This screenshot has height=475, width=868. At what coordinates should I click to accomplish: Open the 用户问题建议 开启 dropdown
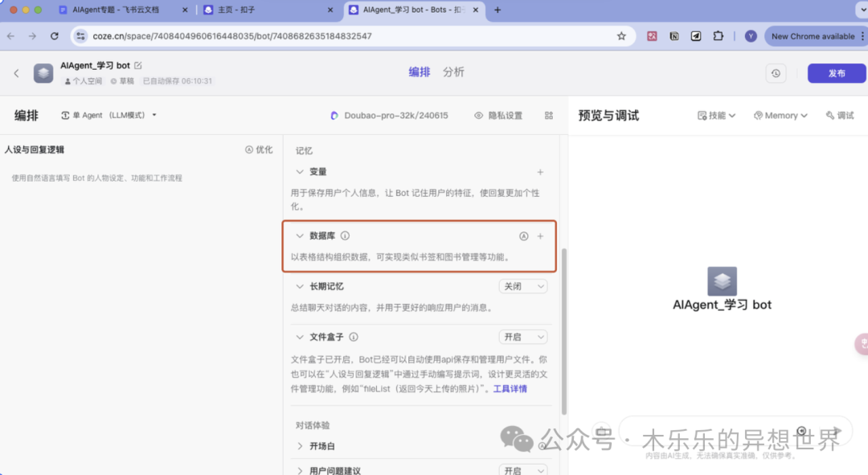523,471
